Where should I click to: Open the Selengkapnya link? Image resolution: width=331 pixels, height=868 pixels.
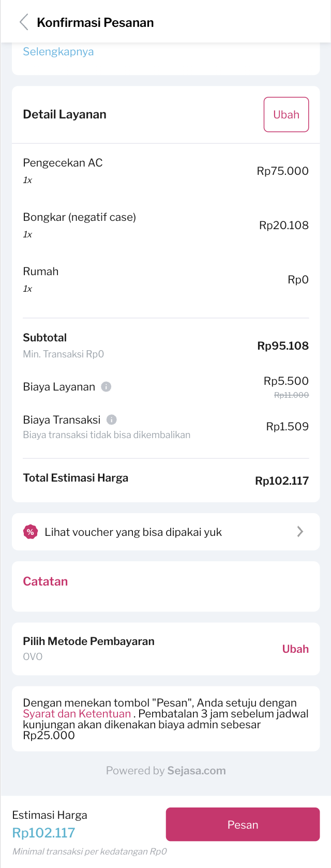(x=58, y=52)
